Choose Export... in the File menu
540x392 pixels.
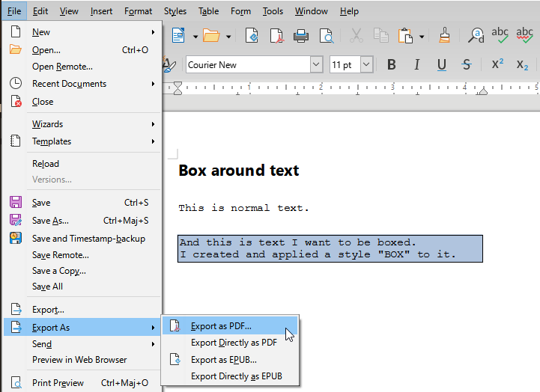(82, 310)
